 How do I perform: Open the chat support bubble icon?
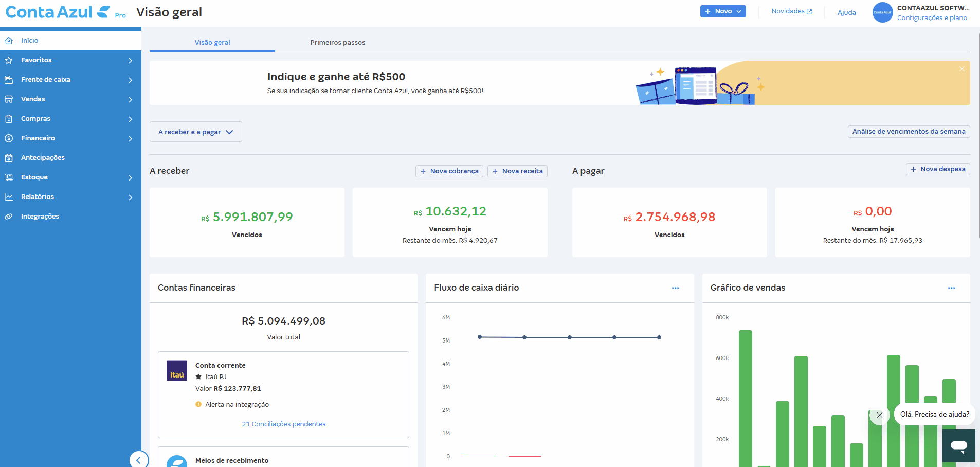tap(959, 446)
